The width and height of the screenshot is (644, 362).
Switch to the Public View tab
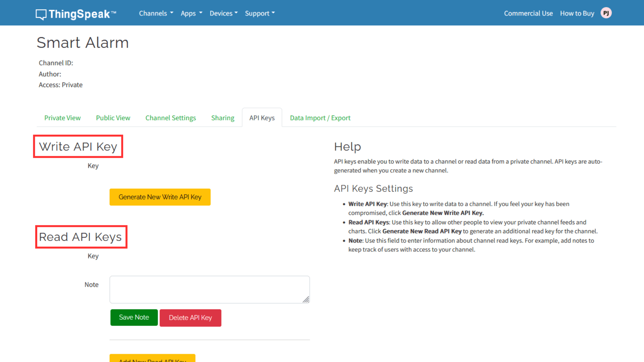[113, 118]
